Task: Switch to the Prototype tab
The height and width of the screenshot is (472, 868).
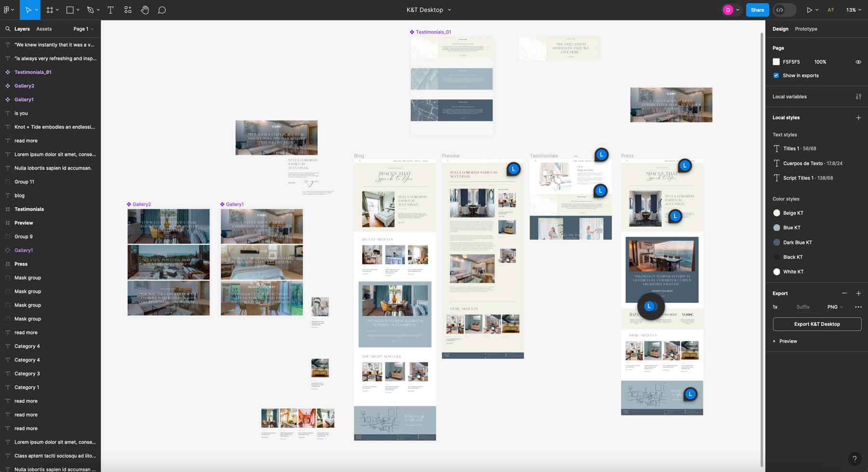Action: pyautogui.click(x=806, y=29)
